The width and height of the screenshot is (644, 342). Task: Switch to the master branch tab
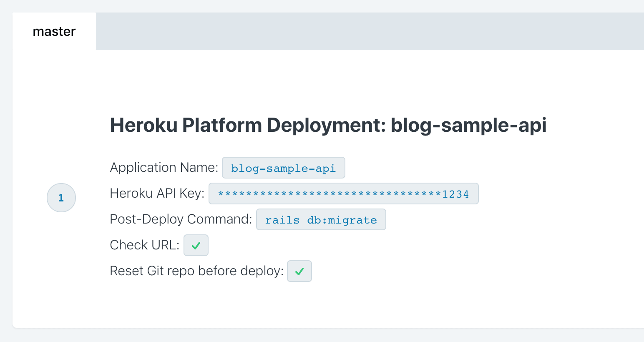click(54, 31)
